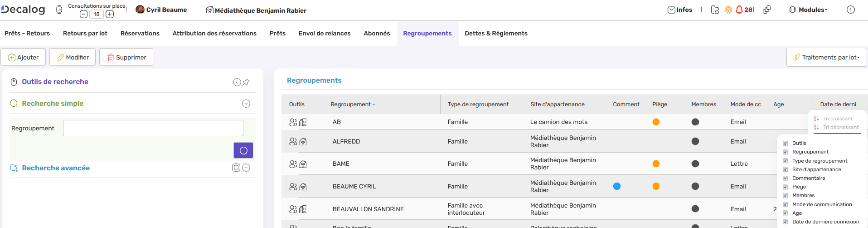Image resolution: width=868 pixels, height=228 pixels.
Task: Switch to the Abonnés tab
Action: pos(377,33)
